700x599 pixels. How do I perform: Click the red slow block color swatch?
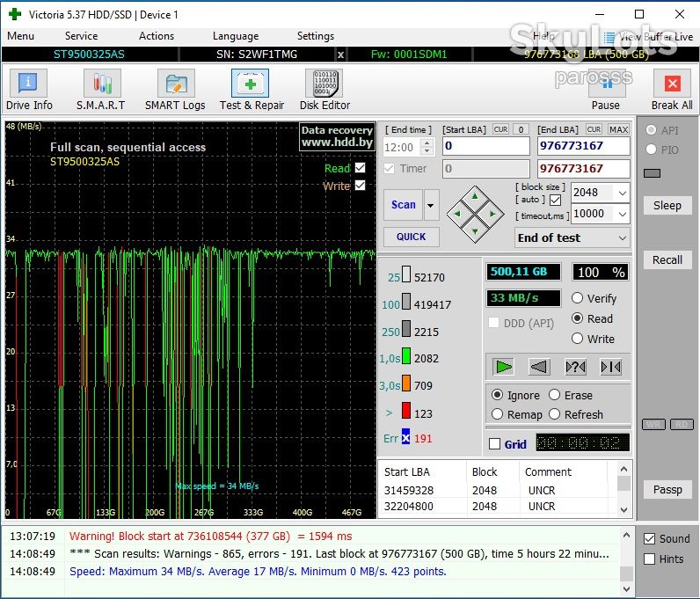[x=405, y=411]
